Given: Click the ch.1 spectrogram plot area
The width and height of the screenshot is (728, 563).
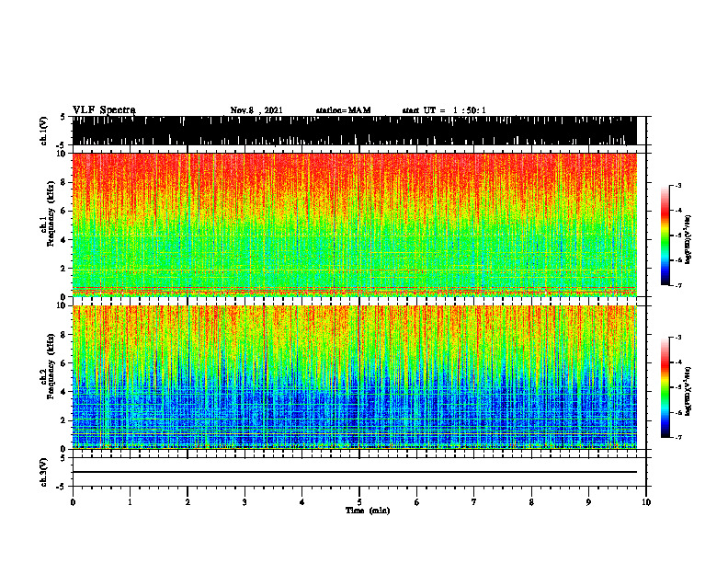Looking at the screenshot, I should 355,224.
